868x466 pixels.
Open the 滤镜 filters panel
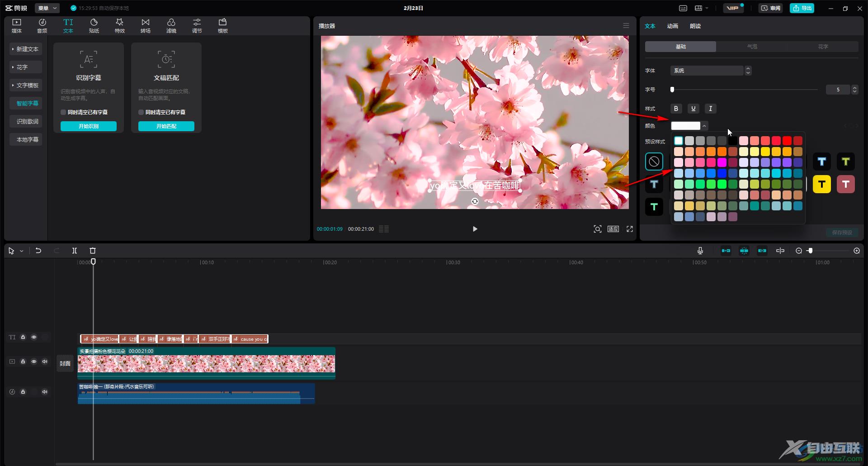pos(171,26)
